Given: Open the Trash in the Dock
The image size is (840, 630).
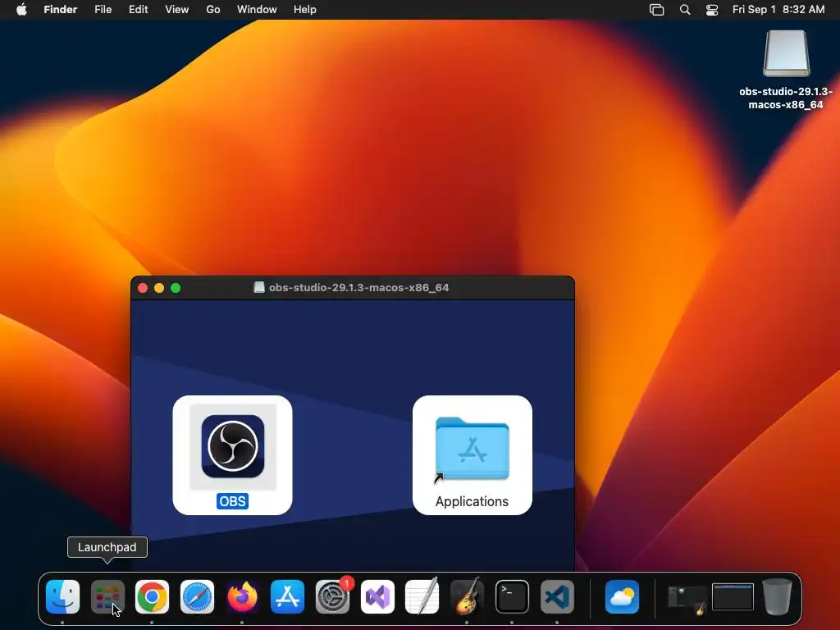Looking at the screenshot, I should click(x=778, y=597).
